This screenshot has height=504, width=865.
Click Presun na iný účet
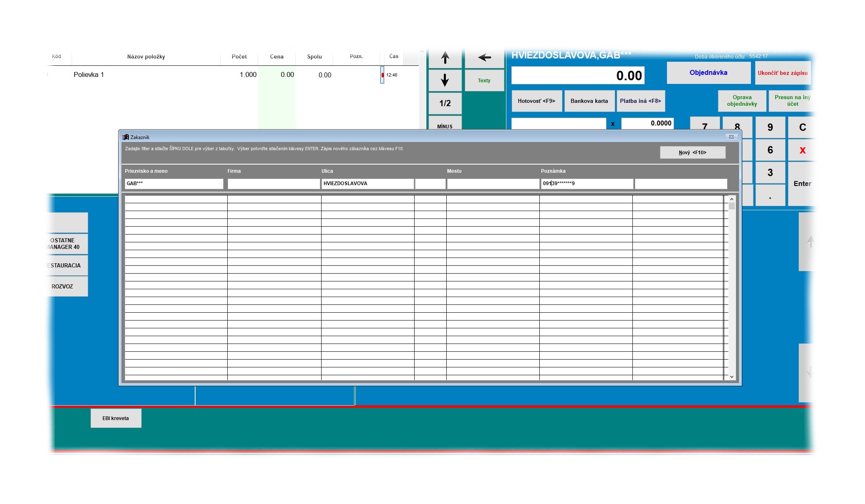792,101
